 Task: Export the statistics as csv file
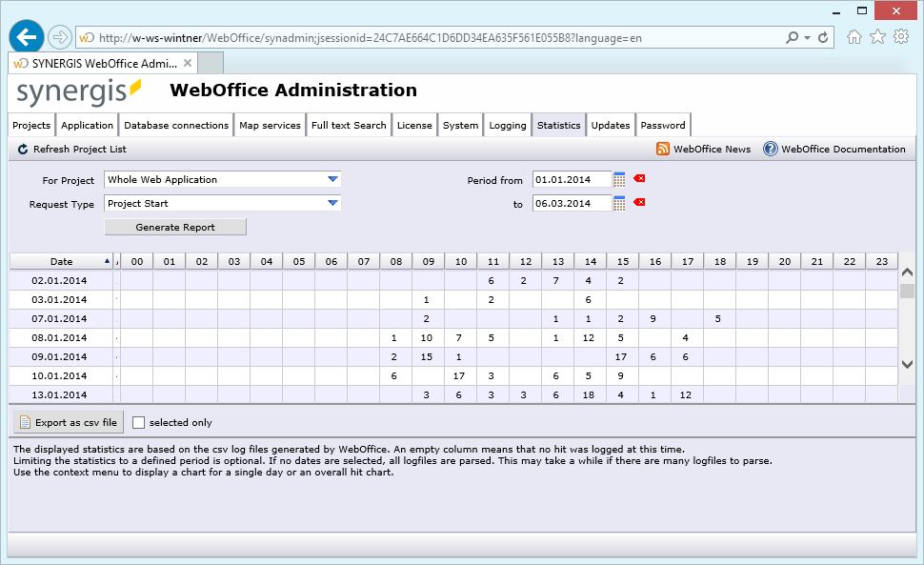tap(67, 422)
